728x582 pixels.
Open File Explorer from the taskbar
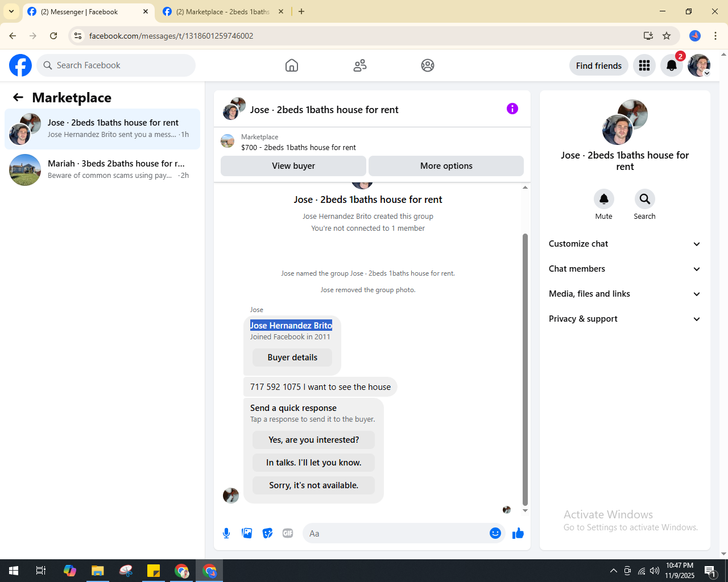pos(98,571)
